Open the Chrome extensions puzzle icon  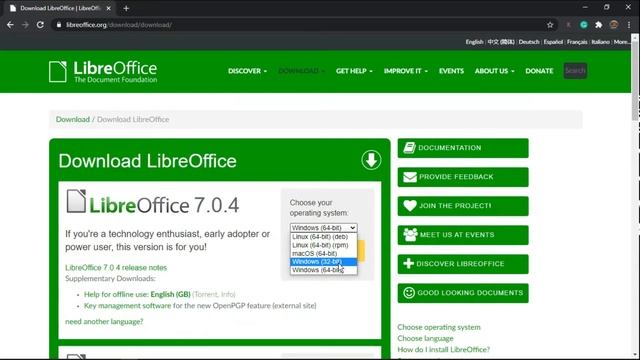pyautogui.click(x=599, y=25)
